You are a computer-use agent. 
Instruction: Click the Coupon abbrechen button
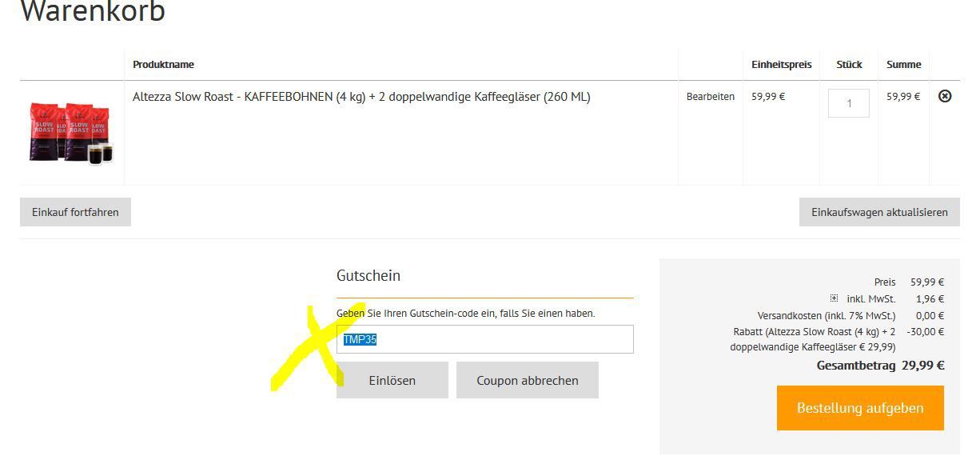tap(528, 380)
